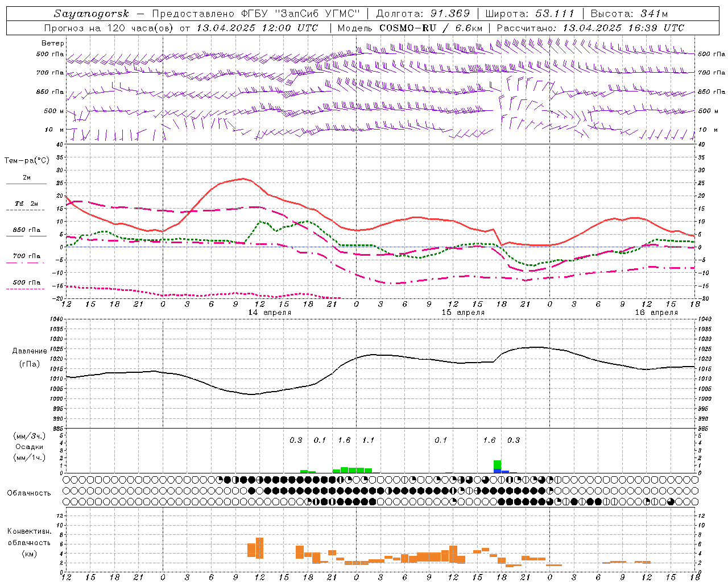
Task: Click the 'Тем-ра(°C)' temperature panel label
Action: tap(27, 161)
